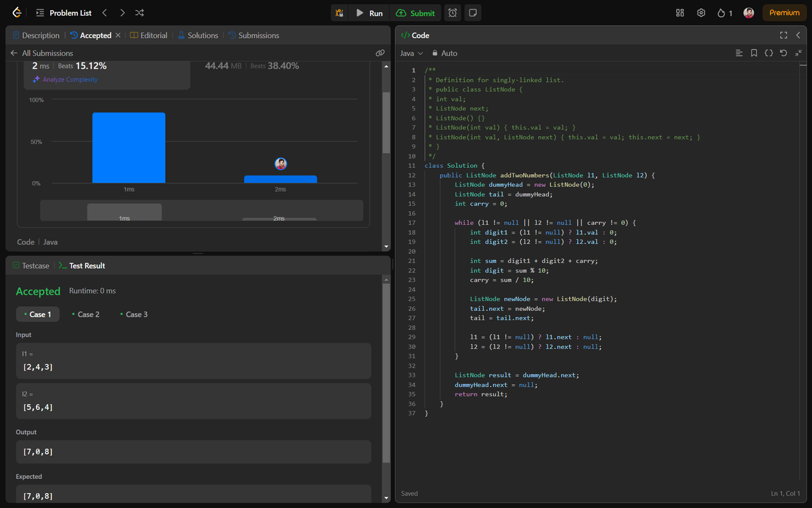The image size is (812, 508).
Task: Switch to the Submissions tab
Action: tap(254, 35)
